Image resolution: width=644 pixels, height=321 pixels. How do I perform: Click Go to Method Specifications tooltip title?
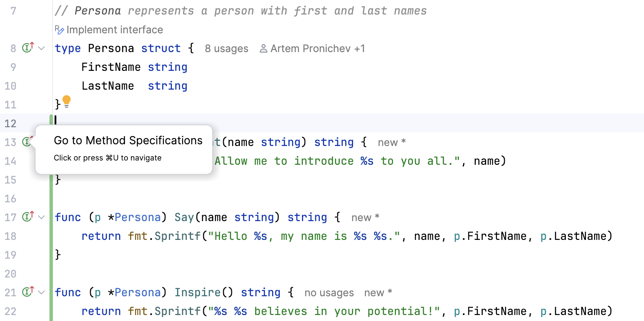[x=128, y=140]
